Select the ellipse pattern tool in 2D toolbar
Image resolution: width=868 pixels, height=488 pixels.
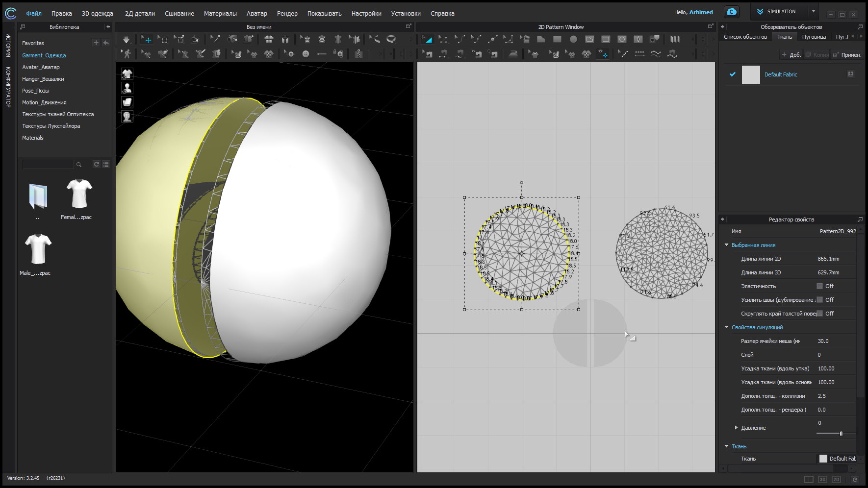click(x=573, y=39)
